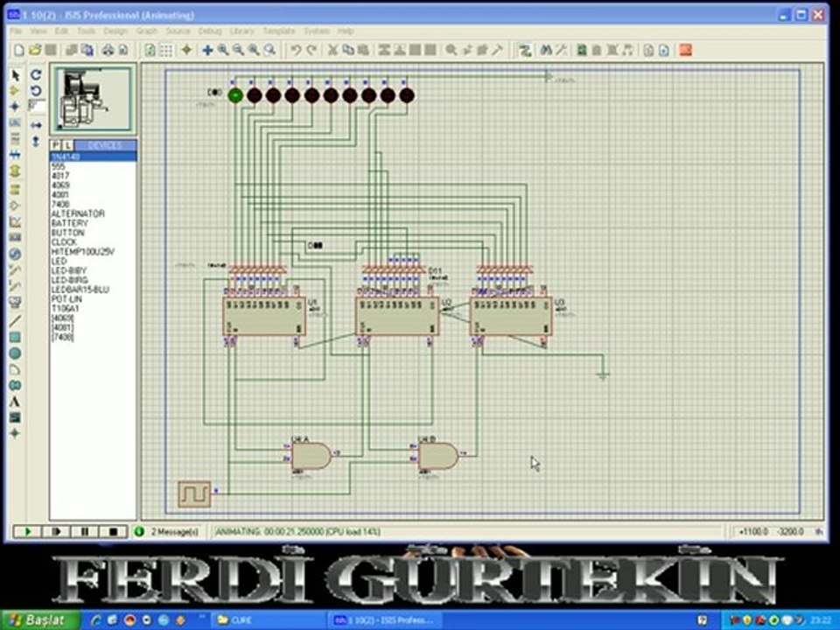Open Search and Tag binoculars tool

coord(546,51)
